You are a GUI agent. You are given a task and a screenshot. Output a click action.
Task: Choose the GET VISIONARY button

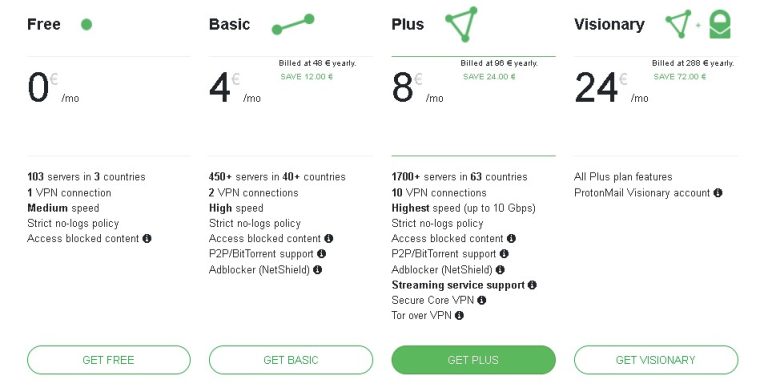(656, 360)
